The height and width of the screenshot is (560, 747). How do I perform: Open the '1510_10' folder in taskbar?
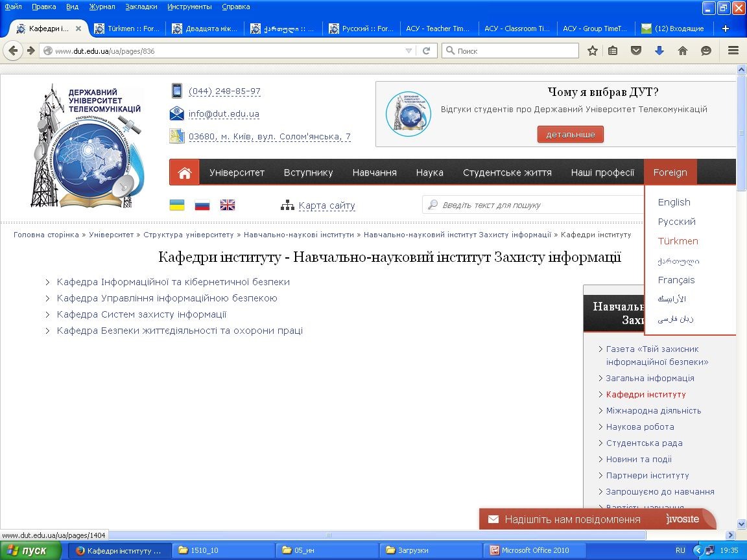coord(223,550)
